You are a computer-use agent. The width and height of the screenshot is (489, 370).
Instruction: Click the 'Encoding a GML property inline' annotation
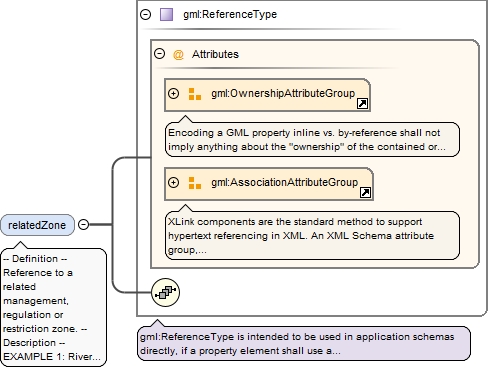click(312, 140)
